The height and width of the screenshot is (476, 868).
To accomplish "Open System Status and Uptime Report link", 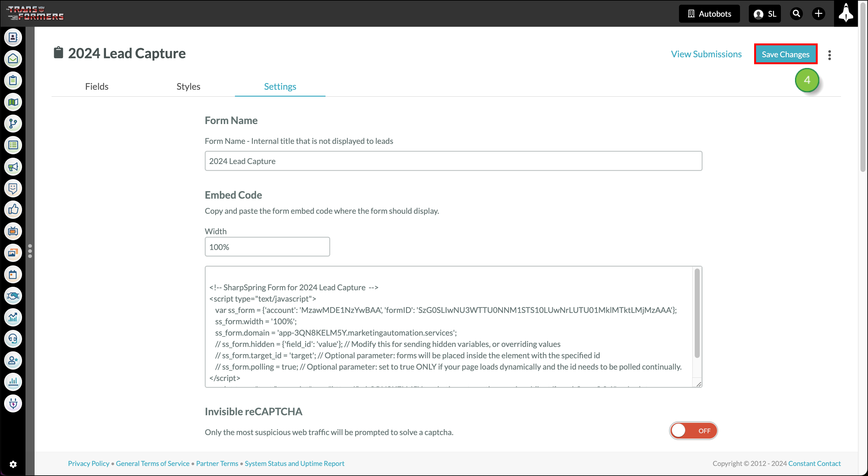I will pos(294,463).
